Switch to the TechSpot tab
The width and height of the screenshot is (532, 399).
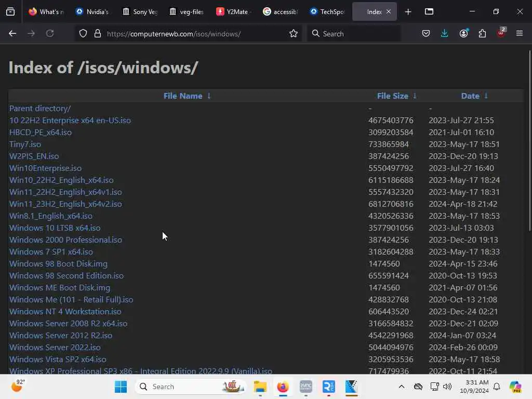point(327,12)
